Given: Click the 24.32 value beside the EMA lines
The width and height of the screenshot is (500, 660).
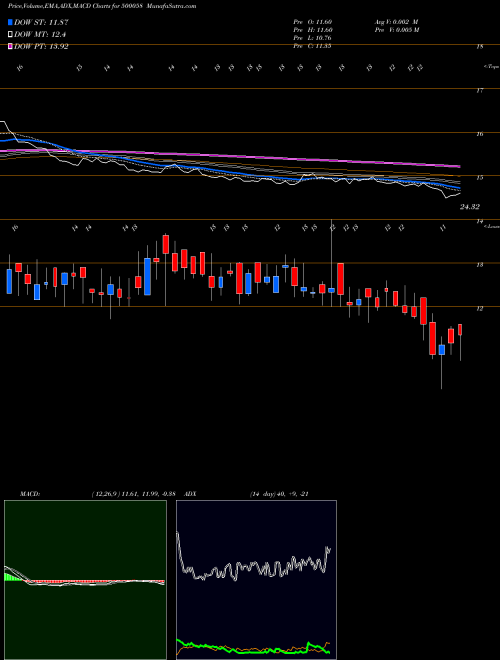Looking at the screenshot, I should (x=470, y=207).
